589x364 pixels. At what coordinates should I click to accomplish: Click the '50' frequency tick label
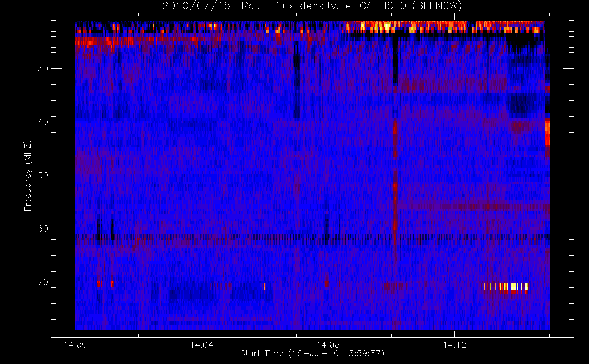click(43, 175)
